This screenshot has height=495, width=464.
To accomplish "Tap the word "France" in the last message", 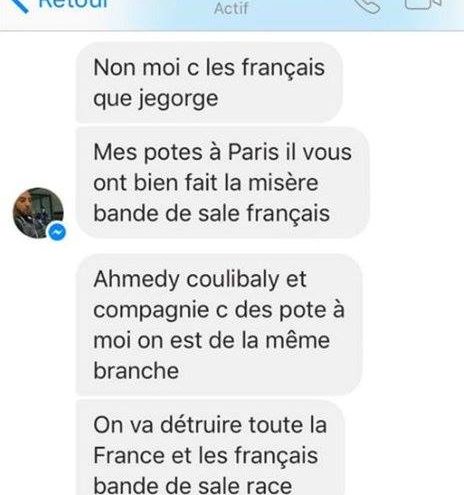I will [x=129, y=456].
